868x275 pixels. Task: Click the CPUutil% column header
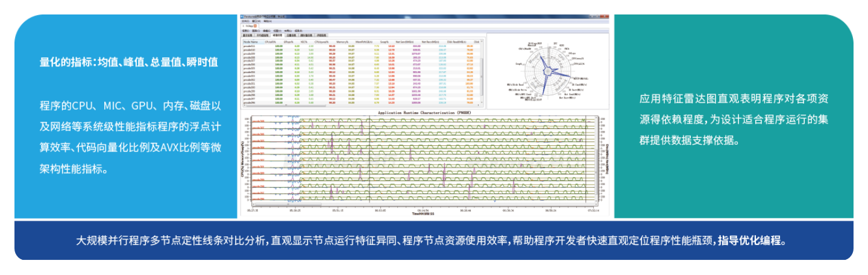pos(269,42)
